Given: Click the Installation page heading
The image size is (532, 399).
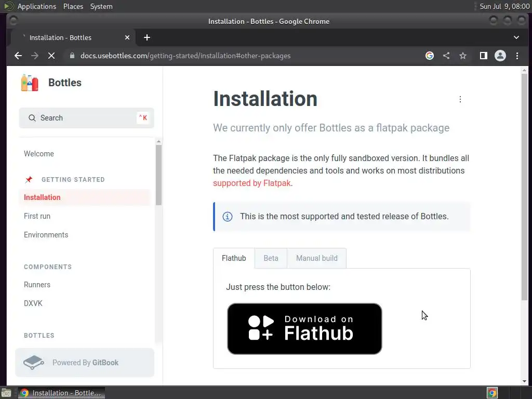Looking at the screenshot, I should pyautogui.click(x=265, y=99).
